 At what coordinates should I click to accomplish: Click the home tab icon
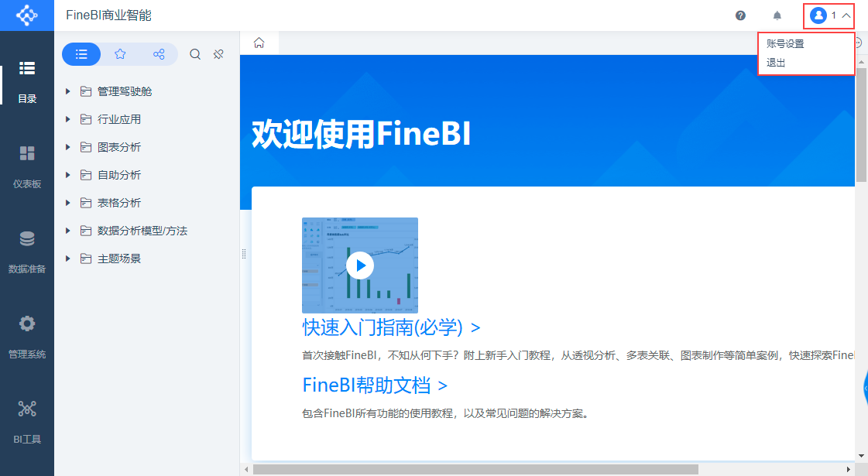tap(259, 43)
